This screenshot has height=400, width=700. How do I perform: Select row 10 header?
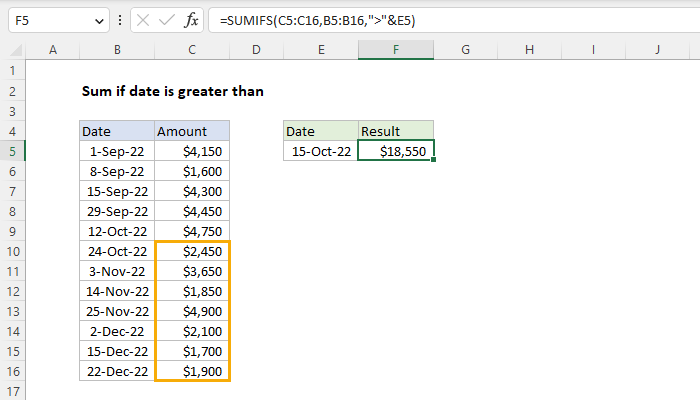12,251
